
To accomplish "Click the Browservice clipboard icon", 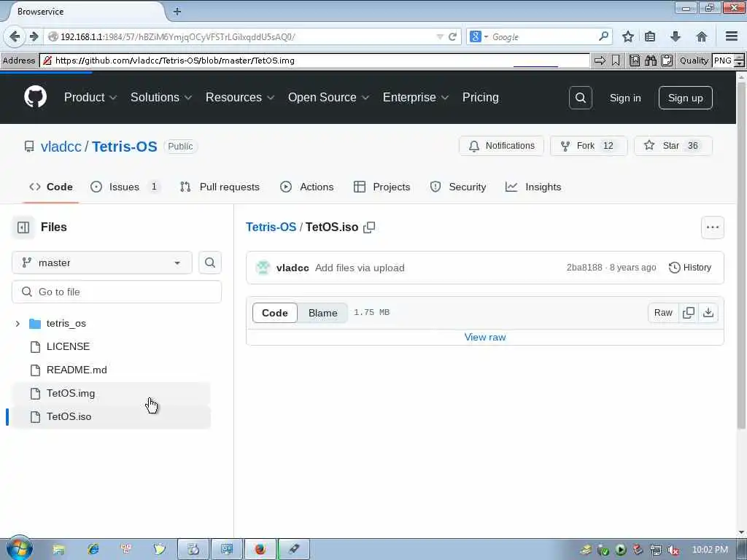I will tap(667, 61).
